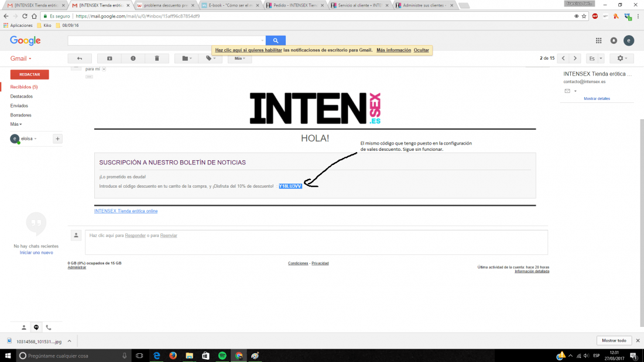This screenshot has height=362, width=644.
Task: Open Recibidos (5) inbox
Action: pos(24,87)
